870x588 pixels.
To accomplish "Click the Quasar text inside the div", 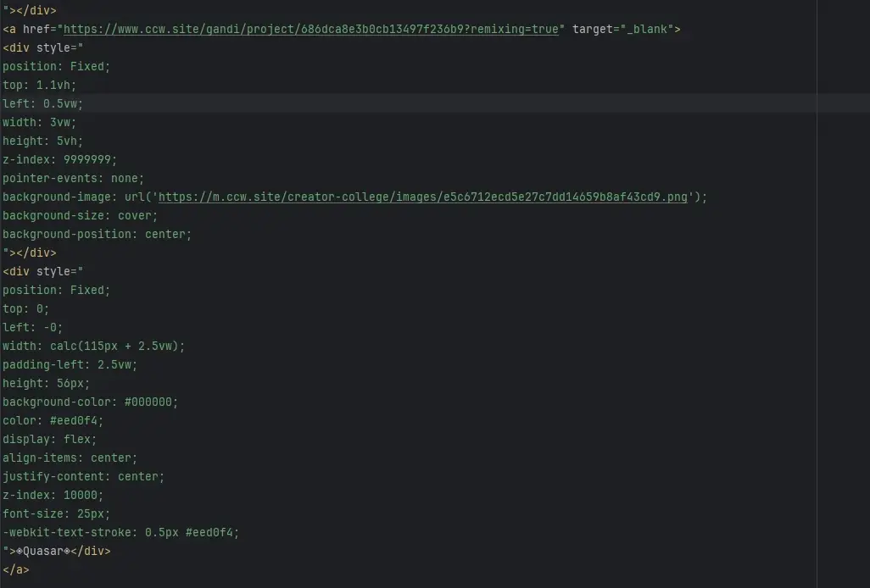I will [x=42, y=552].
